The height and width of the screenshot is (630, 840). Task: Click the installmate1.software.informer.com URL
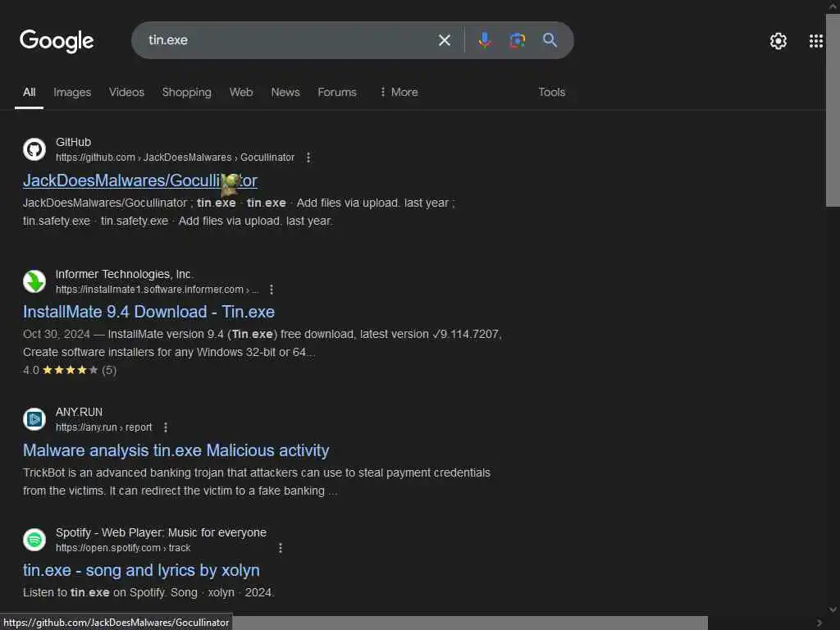coord(157,290)
